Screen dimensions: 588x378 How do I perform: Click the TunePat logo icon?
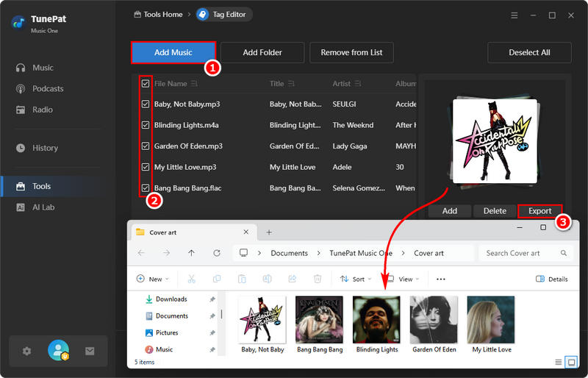point(18,24)
